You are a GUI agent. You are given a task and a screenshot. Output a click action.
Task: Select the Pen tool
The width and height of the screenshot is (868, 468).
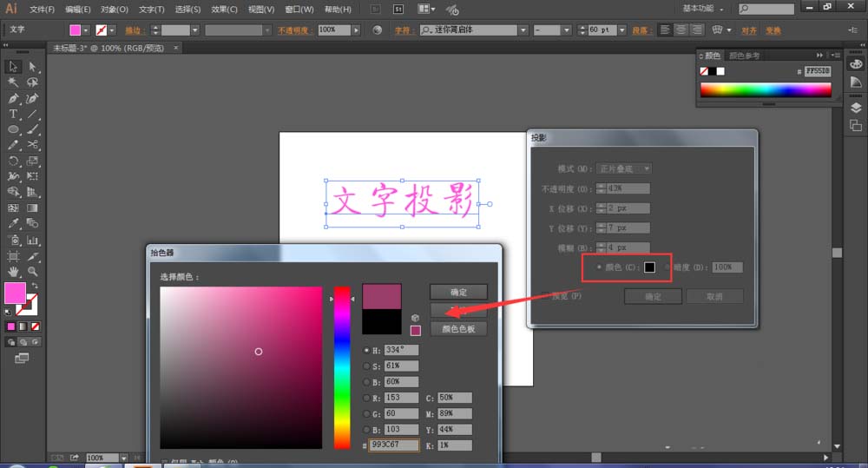point(13,99)
